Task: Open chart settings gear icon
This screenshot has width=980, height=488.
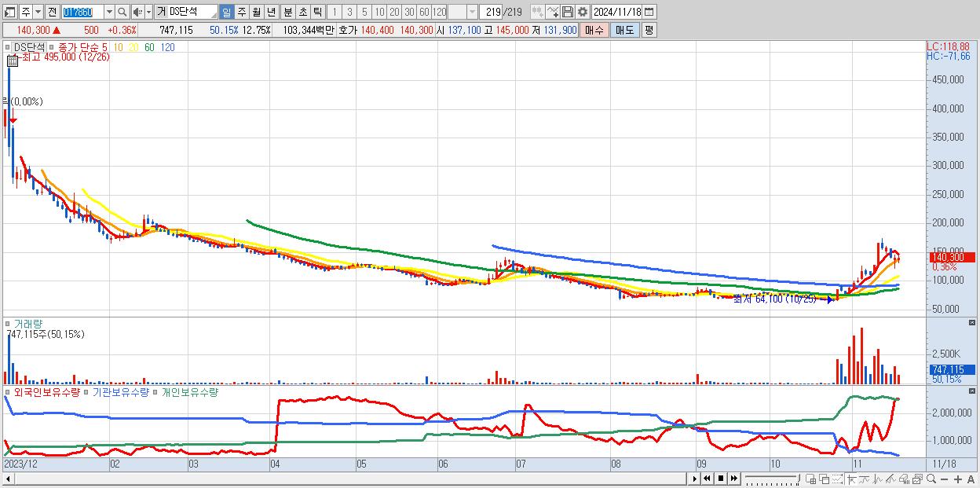Action: click(x=582, y=12)
